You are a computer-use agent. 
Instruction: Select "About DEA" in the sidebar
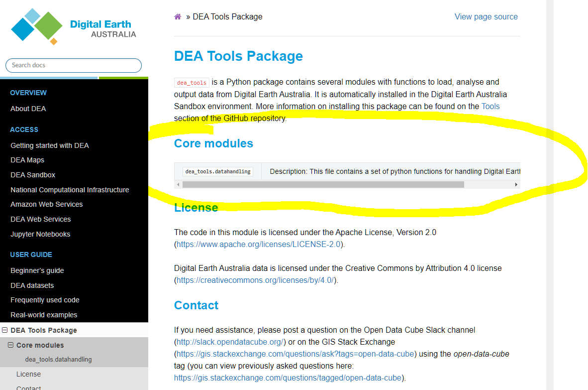28,109
